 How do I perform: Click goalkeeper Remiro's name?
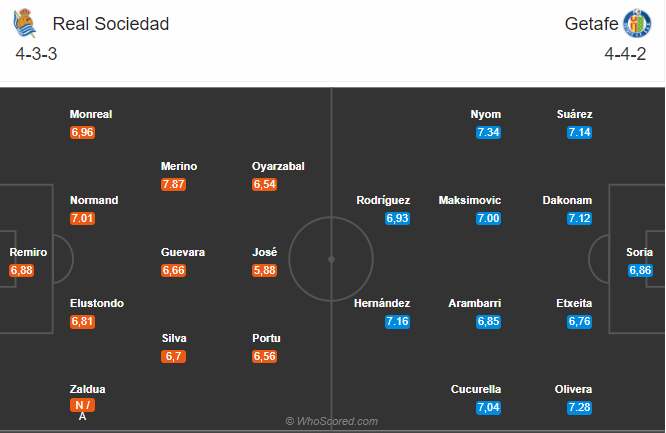[28, 252]
